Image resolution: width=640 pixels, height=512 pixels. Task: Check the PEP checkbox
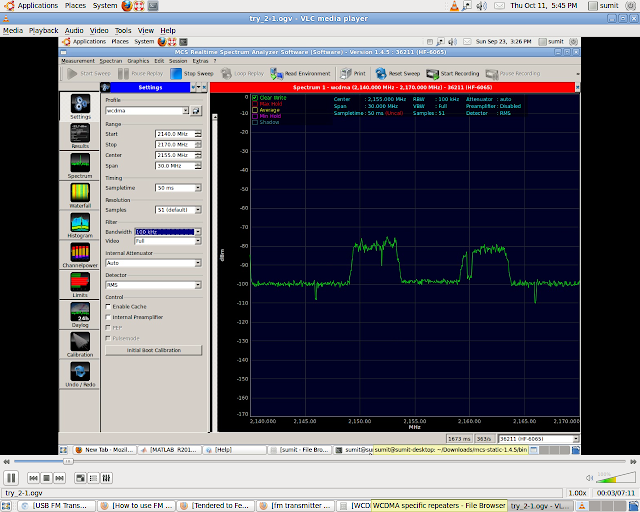pyautogui.click(x=108, y=327)
